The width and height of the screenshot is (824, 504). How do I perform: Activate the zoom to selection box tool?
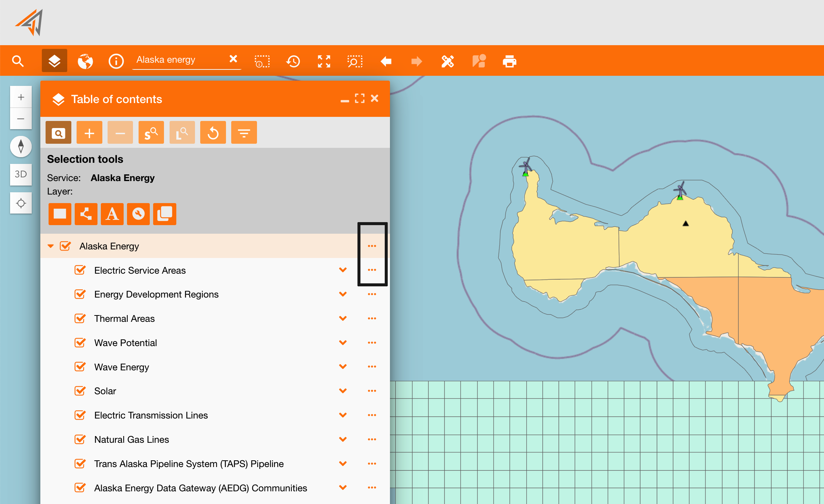(355, 61)
